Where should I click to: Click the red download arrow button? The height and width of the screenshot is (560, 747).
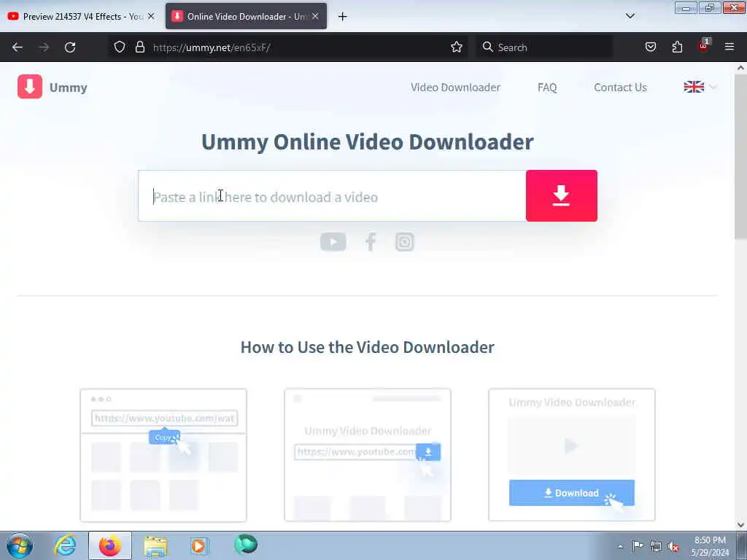(561, 195)
